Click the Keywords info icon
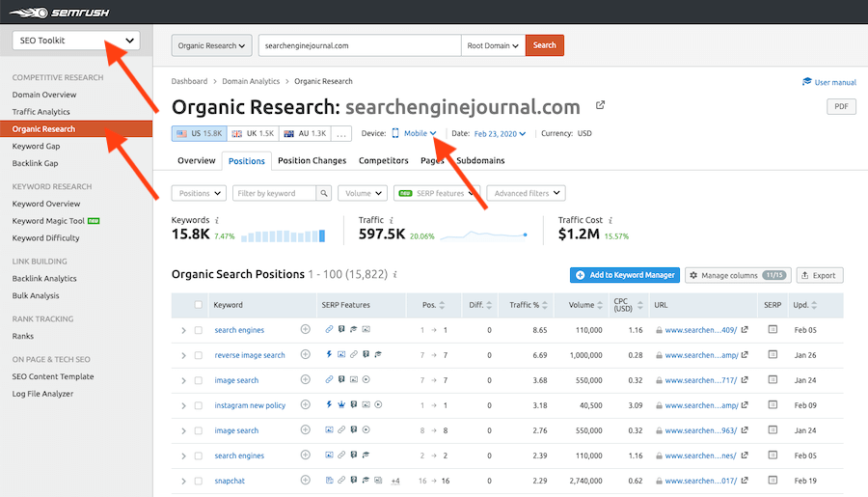The image size is (868, 497). tap(217, 220)
